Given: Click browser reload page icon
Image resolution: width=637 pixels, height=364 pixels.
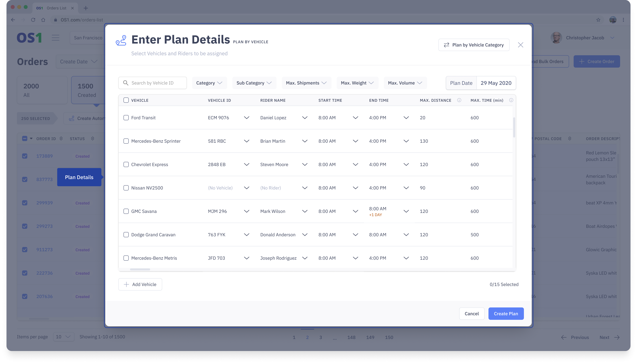Looking at the screenshot, I should pyautogui.click(x=33, y=20).
